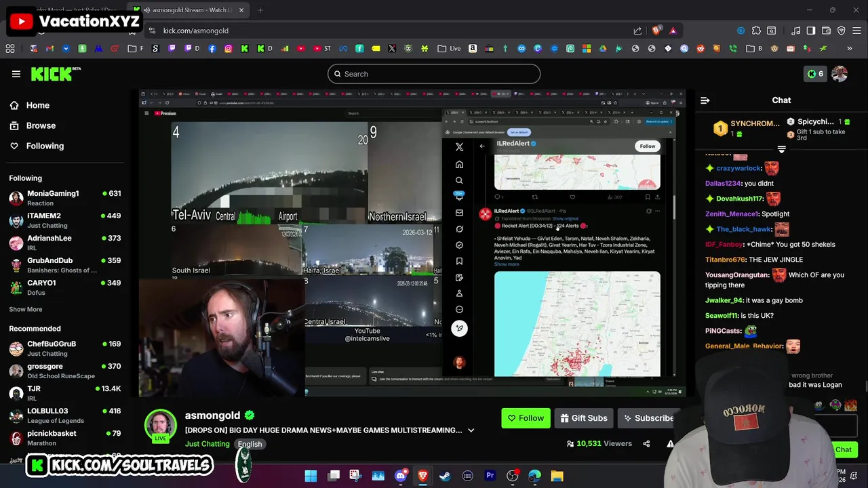
Task: Focus the Kick search field
Action: [434, 74]
